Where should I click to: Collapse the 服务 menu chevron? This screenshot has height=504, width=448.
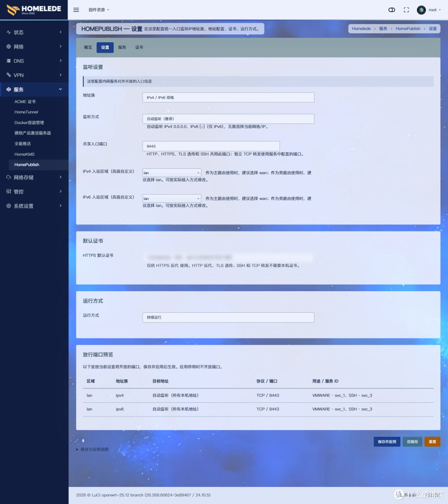61,90
